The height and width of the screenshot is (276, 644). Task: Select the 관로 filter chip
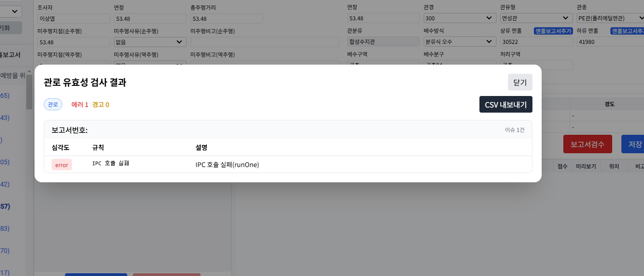tap(53, 105)
